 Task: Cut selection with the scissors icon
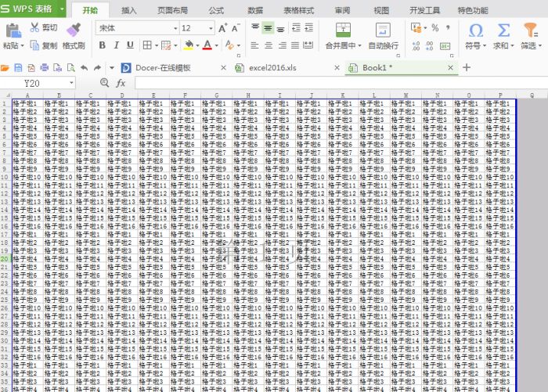click(34, 27)
